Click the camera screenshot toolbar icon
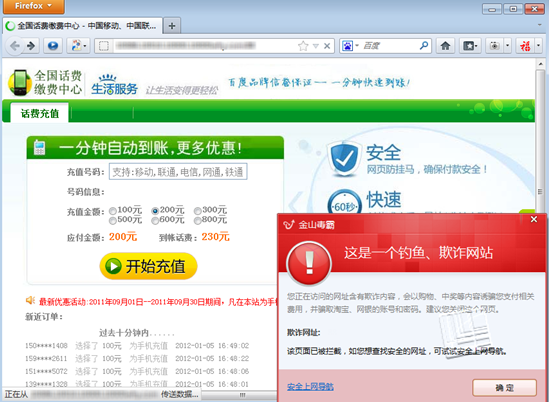 (x=494, y=46)
